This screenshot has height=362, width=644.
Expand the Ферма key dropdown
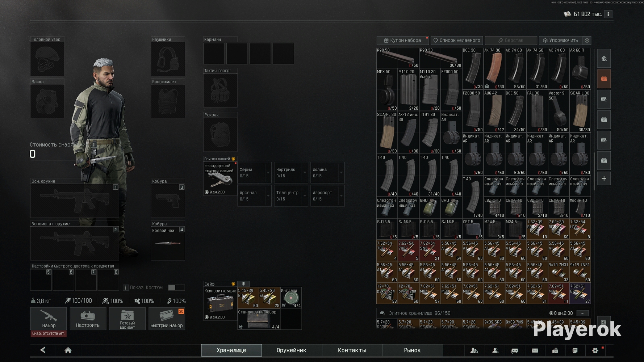(x=268, y=173)
